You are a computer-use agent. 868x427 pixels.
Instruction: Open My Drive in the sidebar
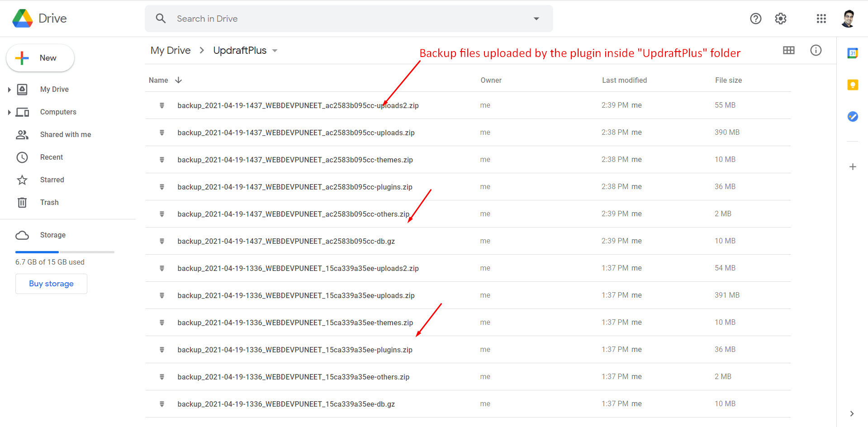click(x=54, y=90)
